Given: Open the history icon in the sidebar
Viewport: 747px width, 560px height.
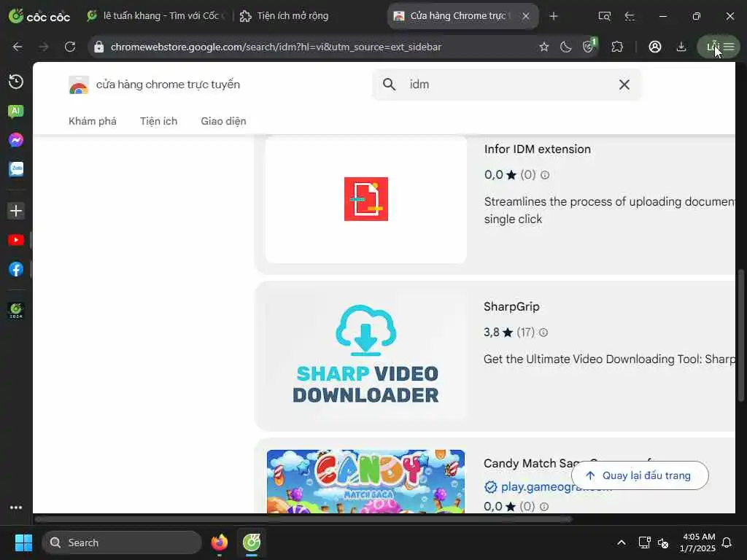Looking at the screenshot, I should tap(16, 82).
